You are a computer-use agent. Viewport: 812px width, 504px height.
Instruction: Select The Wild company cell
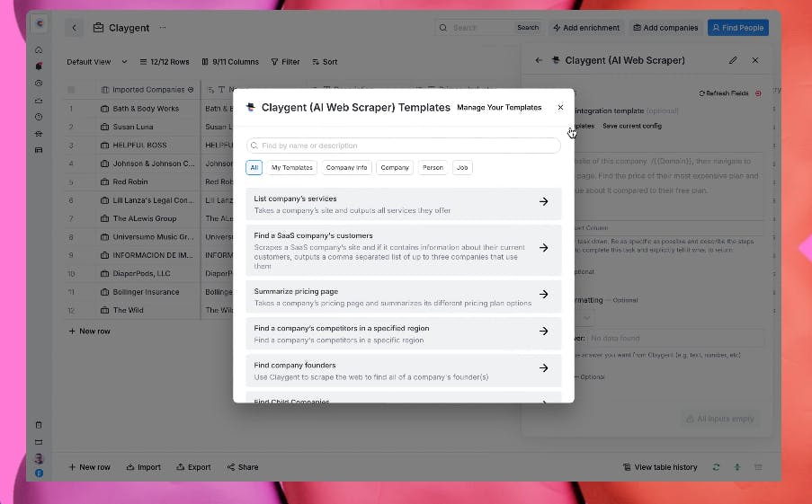coord(147,311)
